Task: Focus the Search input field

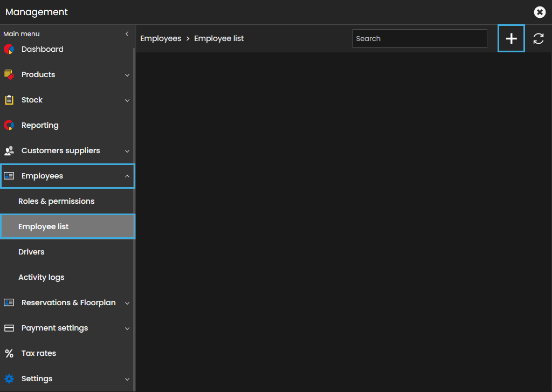Action: 419,39
